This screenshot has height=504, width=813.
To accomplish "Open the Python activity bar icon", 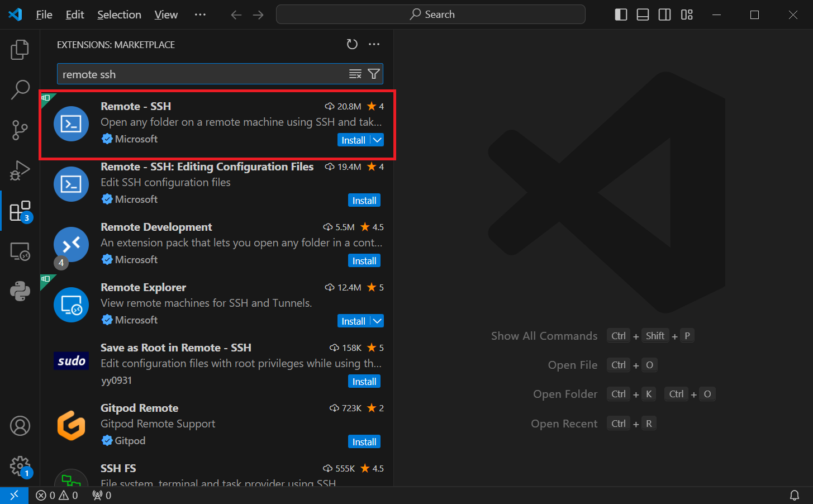I will pos(20,291).
